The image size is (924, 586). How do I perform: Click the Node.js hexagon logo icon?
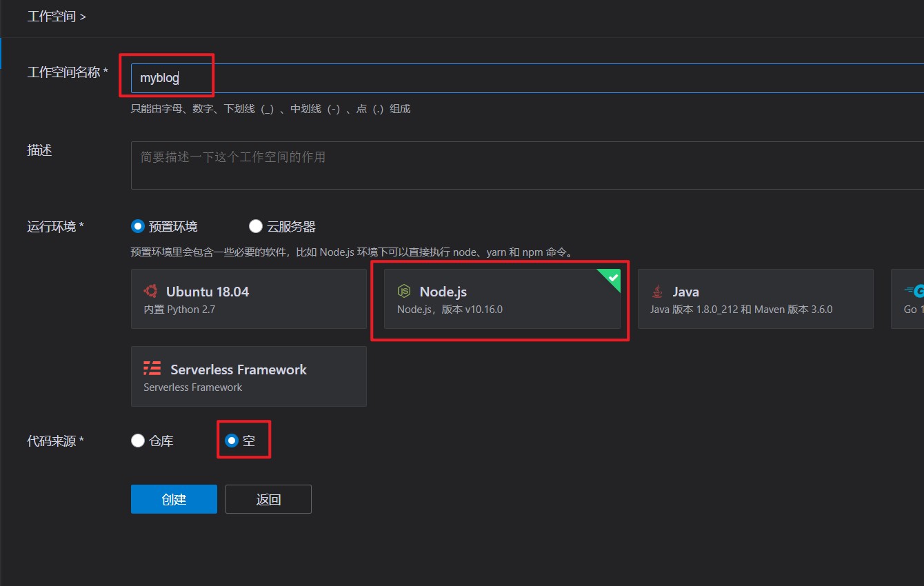[x=405, y=291]
